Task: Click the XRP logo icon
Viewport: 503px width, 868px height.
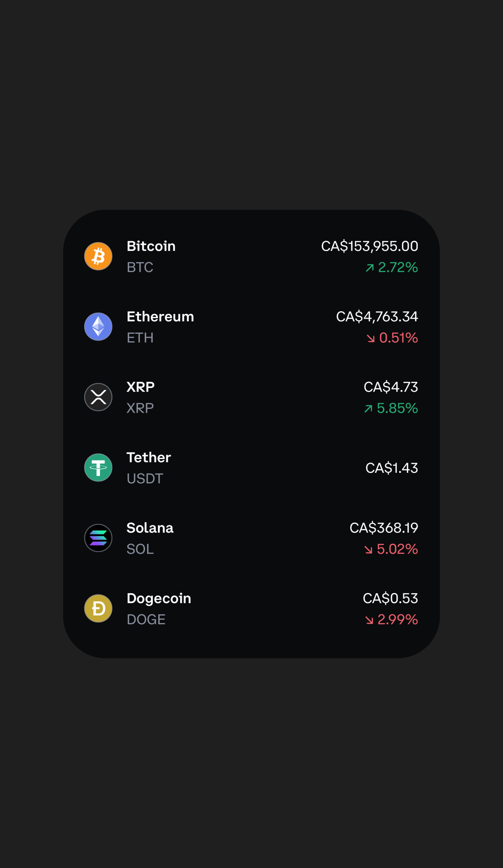Action: 98,397
